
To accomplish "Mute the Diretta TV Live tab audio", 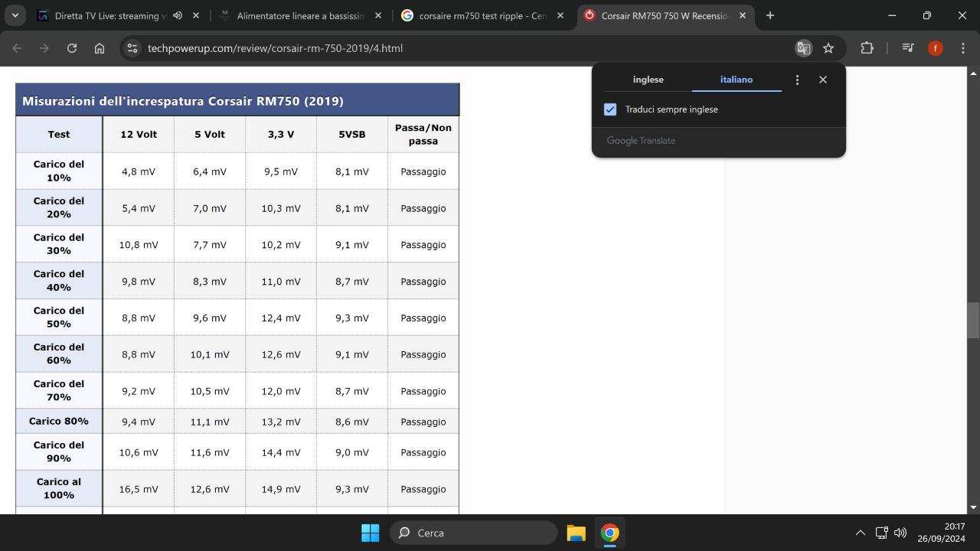I will tap(178, 15).
